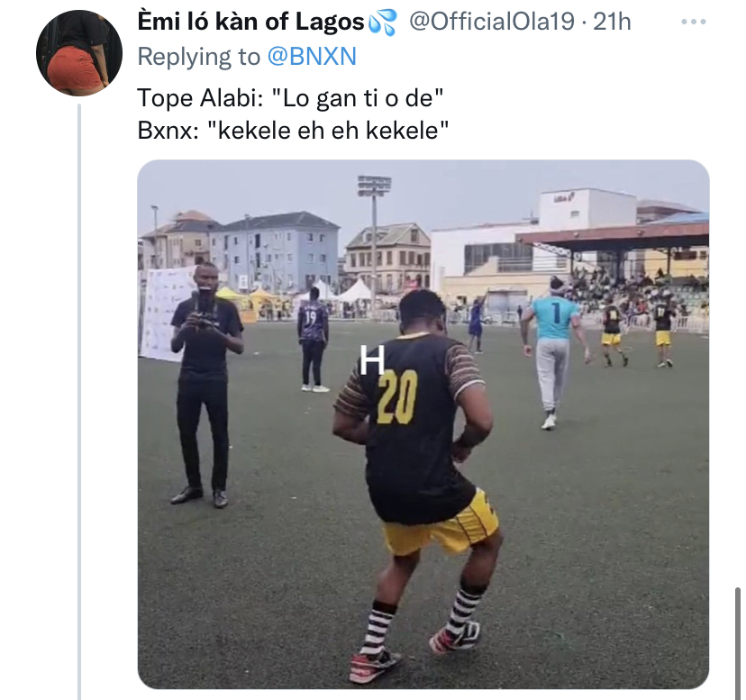746x700 pixels.
Task: Click the white "H" overlay in the video
Action: [371, 360]
